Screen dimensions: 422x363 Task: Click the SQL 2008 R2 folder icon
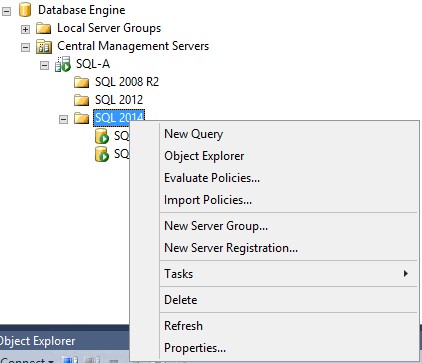[x=81, y=82]
